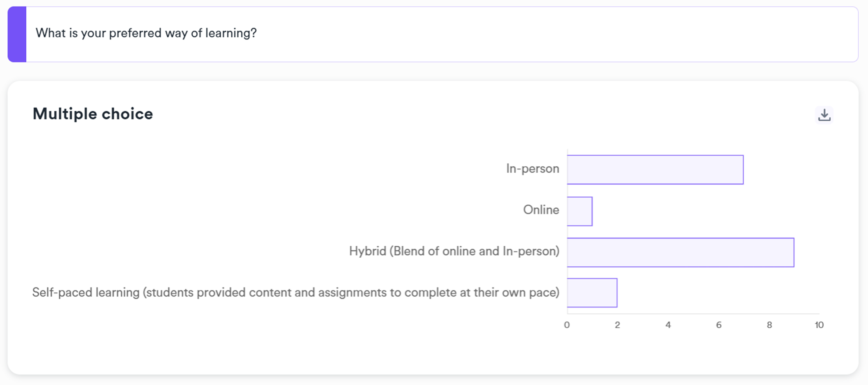Click the purple accent strip on question card
The image size is (868, 385).
tap(17, 34)
